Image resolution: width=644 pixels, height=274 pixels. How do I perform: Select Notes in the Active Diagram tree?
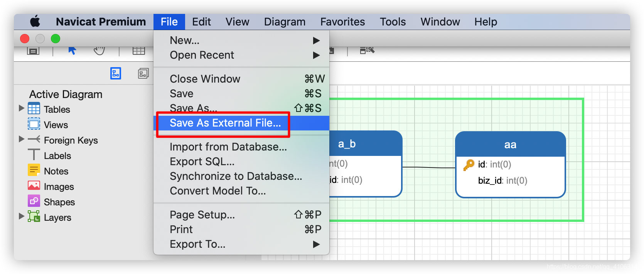click(56, 171)
